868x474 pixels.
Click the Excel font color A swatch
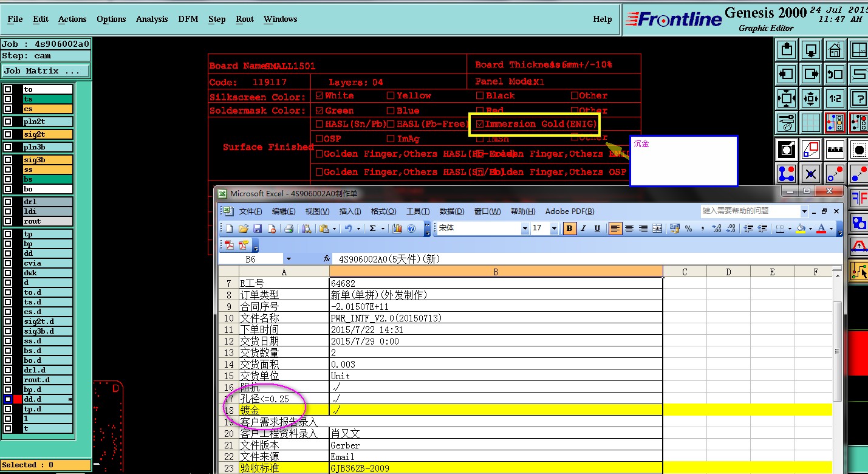pos(822,228)
